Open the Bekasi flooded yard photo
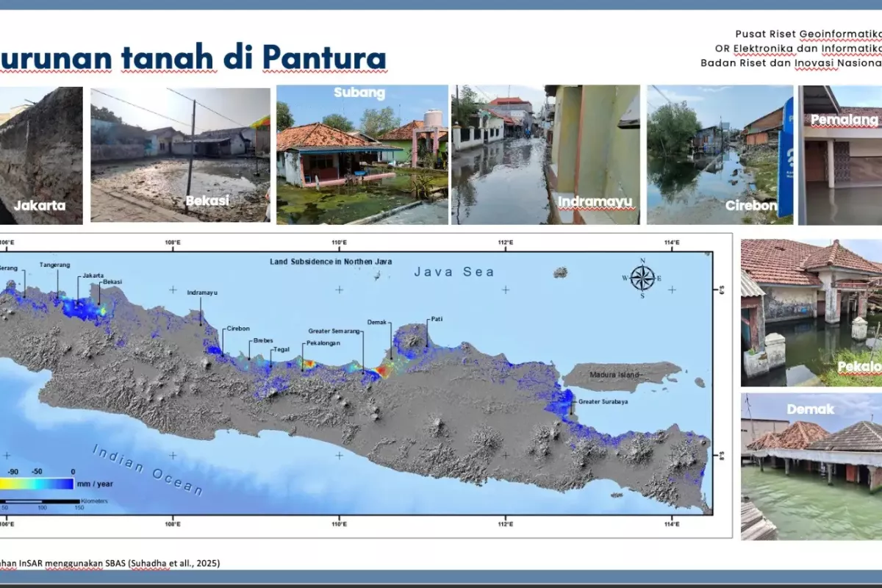The height and width of the screenshot is (588, 882). pos(181,155)
